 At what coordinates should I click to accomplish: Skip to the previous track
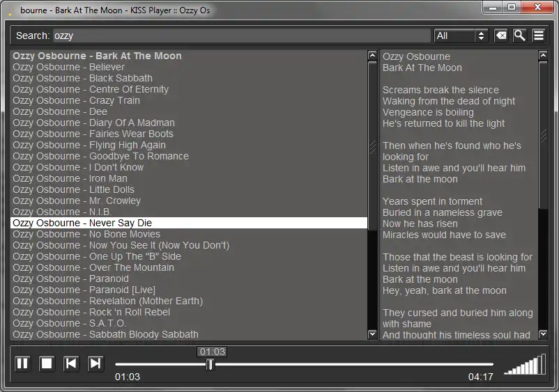(71, 363)
